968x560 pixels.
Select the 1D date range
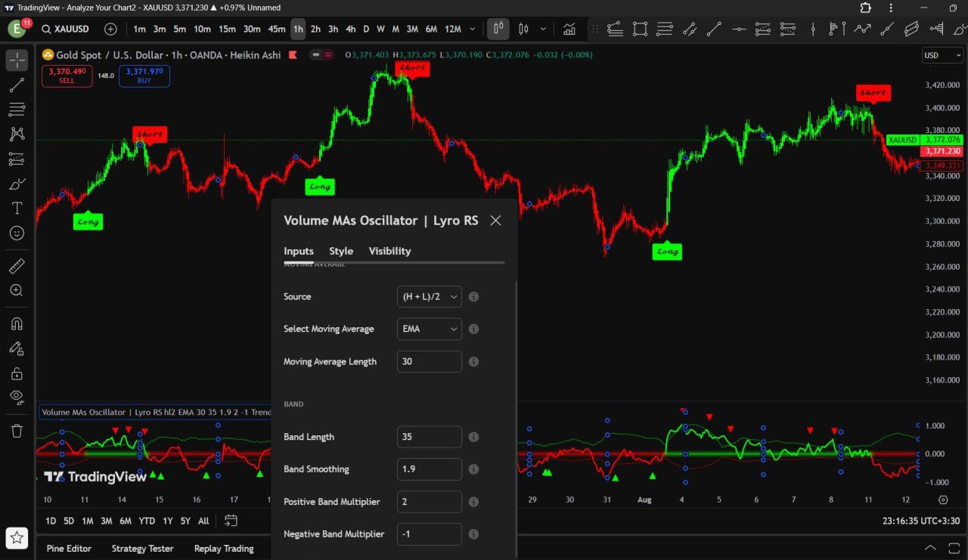click(51, 521)
